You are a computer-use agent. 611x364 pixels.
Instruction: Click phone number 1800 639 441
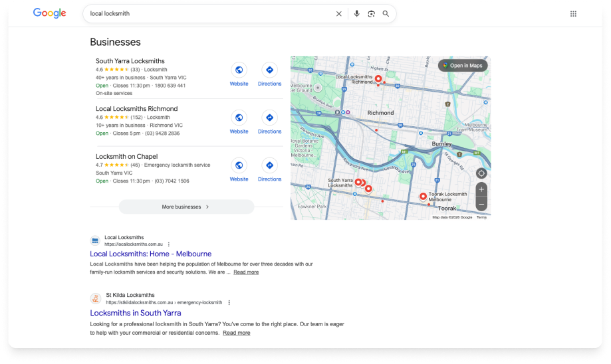click(170, 86)
